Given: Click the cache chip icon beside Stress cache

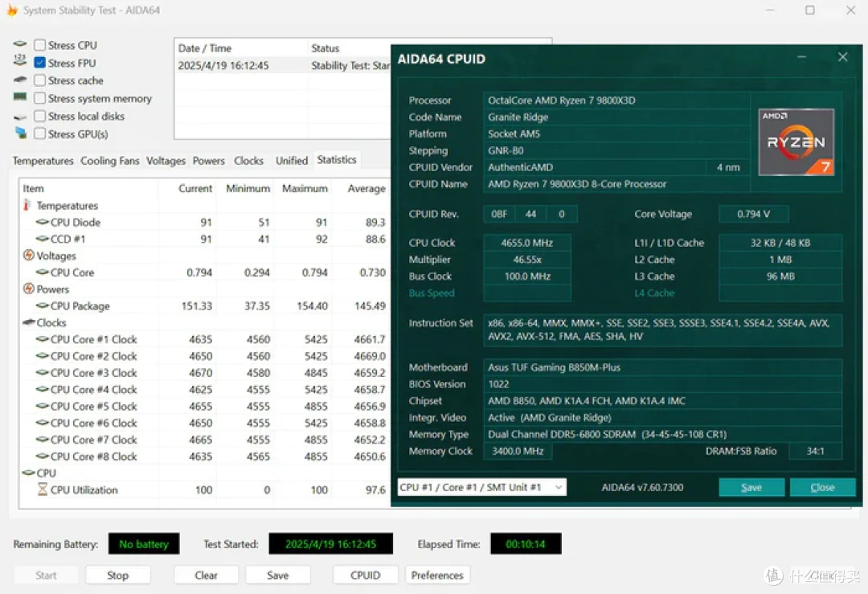Looking at the screenshot, I should click(x=20, y=80).
